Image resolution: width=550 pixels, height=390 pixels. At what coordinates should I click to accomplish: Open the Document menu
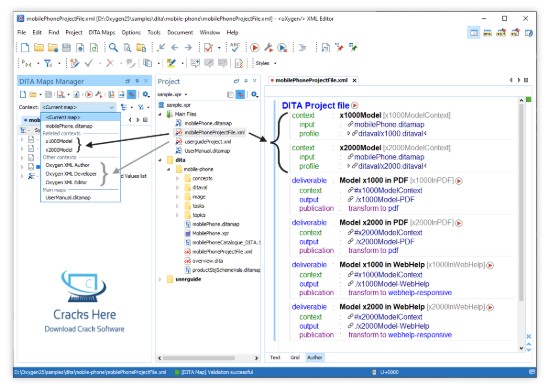[180, 33]
